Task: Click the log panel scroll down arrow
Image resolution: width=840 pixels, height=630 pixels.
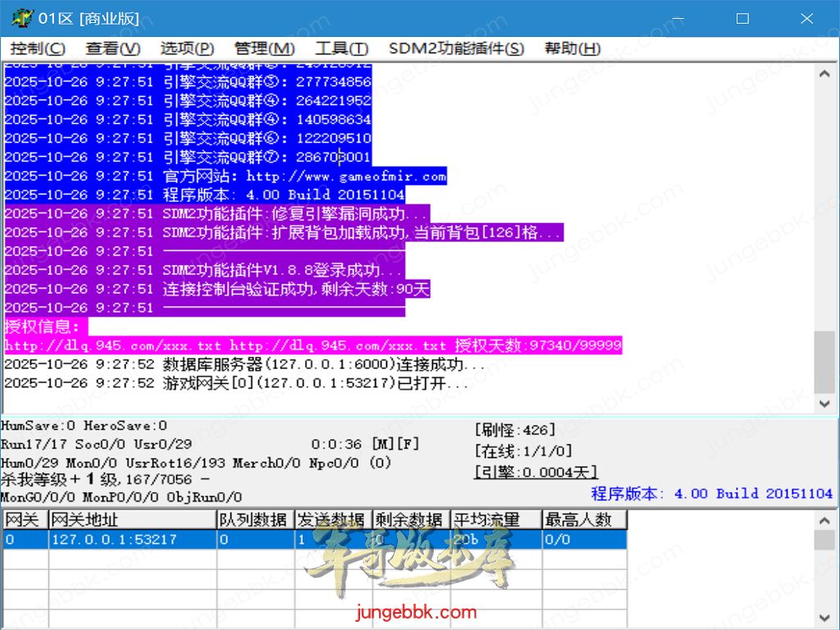Action: coord(825,404)
